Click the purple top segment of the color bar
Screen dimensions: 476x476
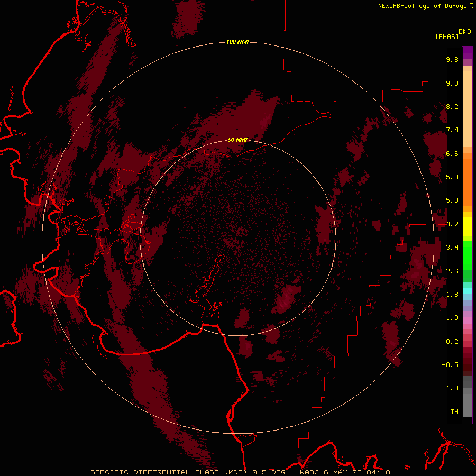pyautogui.click(x=467, y=53)
